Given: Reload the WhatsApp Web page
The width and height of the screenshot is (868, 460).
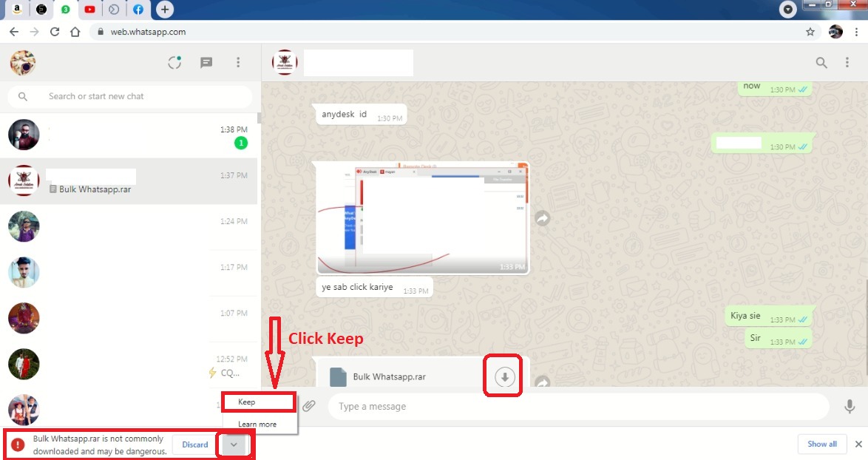Looking at the screenshot, I should point(54,32).
